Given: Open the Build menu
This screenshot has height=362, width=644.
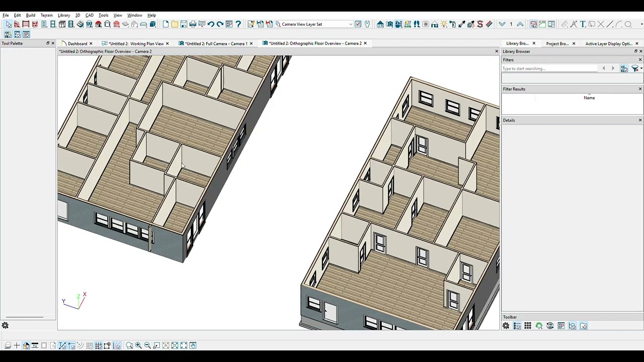Looking at the screenshot, I should [31, 15].
